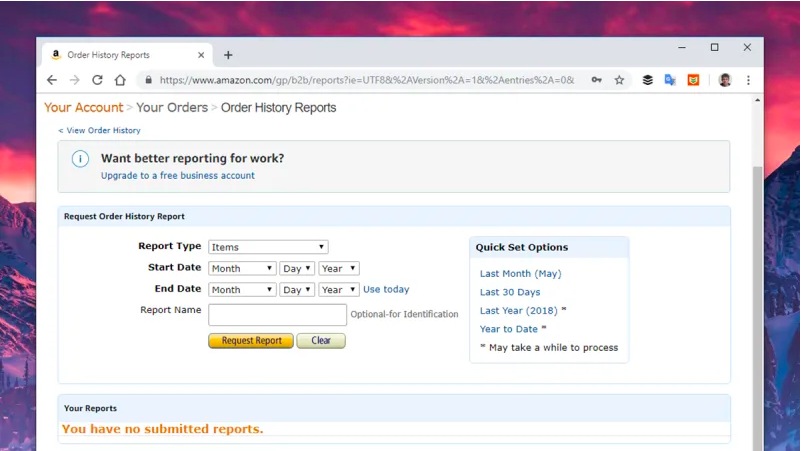Click the 'Request Order History Report' heading
The image size is (801, 451).
(124, 217)
